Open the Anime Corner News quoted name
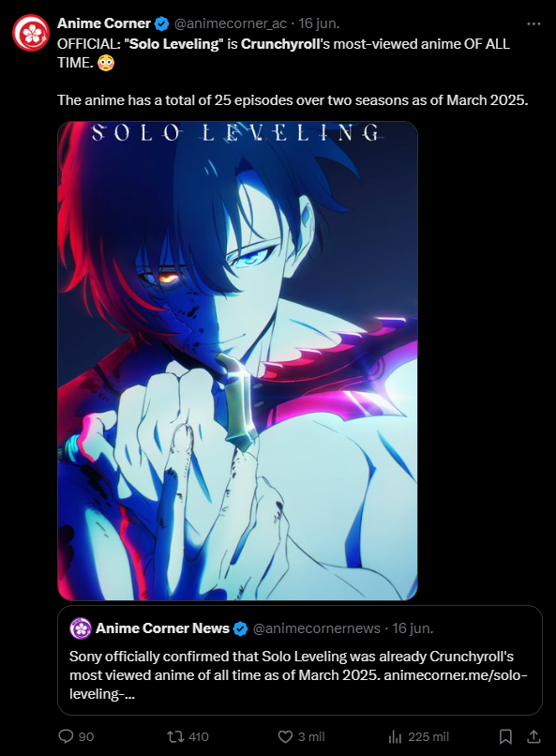Viewport: 556px width, 756px height. pyautogui.click(x=163, y=628)
